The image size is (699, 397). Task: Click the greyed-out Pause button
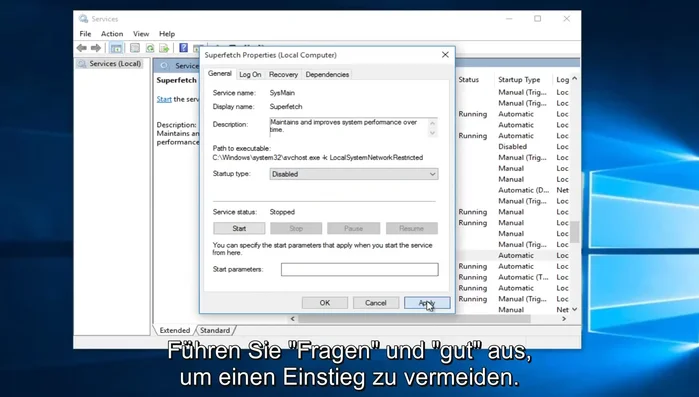354,229
